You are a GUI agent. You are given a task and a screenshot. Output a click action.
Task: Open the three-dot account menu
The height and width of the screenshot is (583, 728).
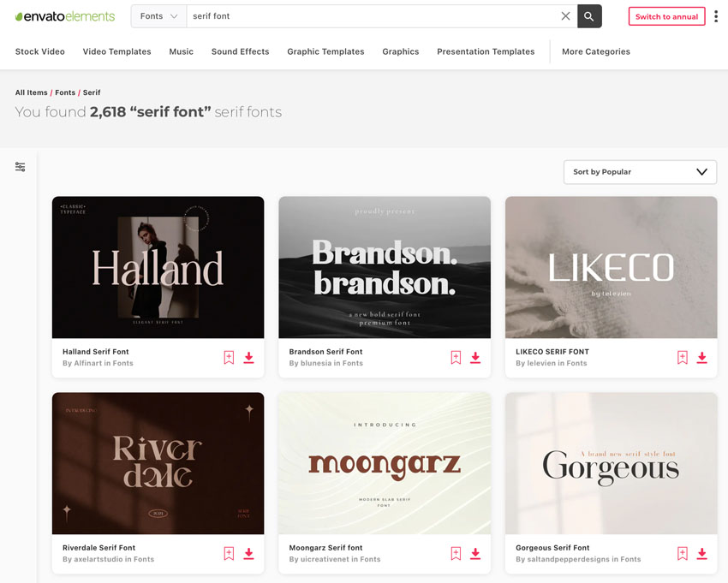point(716,16)
